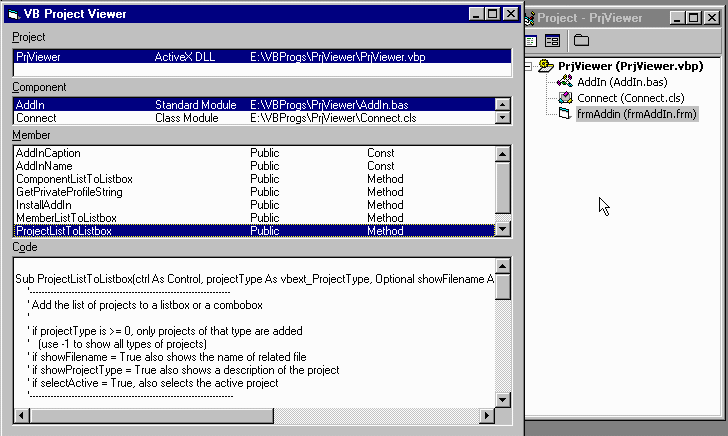Click the AddIn module icon in tree

[565, 82]
